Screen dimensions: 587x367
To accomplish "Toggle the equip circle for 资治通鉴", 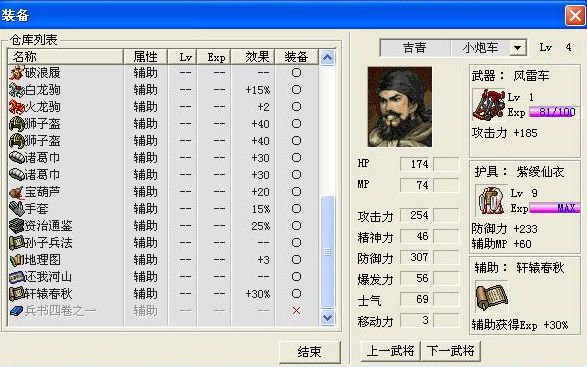I will (296, 226).
